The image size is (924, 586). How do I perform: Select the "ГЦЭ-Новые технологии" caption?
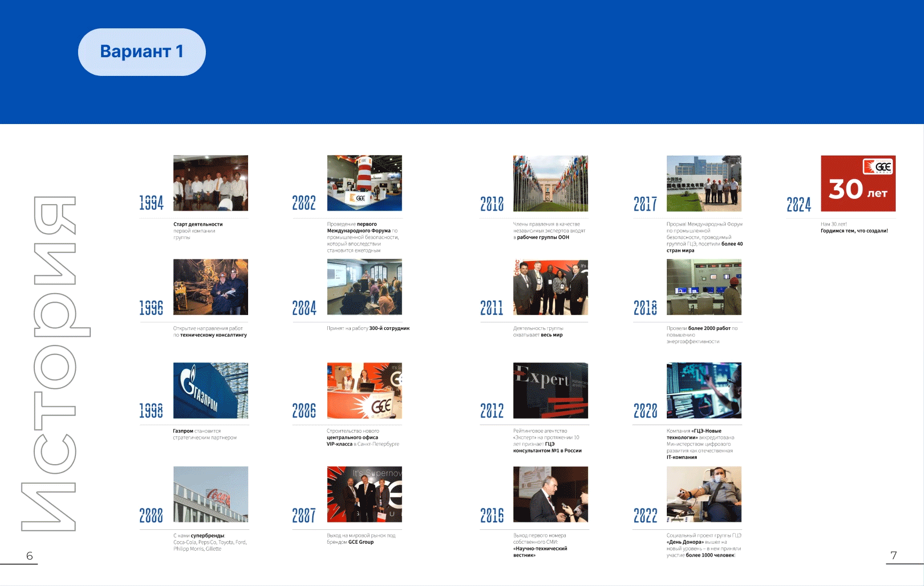pos(700,444)
